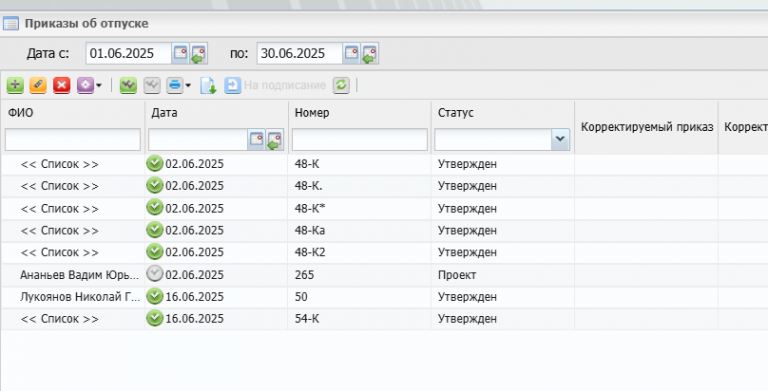This screenshot has height=391, width=768.
Task: Click approved status icon in row 48-К
Action: point(155,163)
